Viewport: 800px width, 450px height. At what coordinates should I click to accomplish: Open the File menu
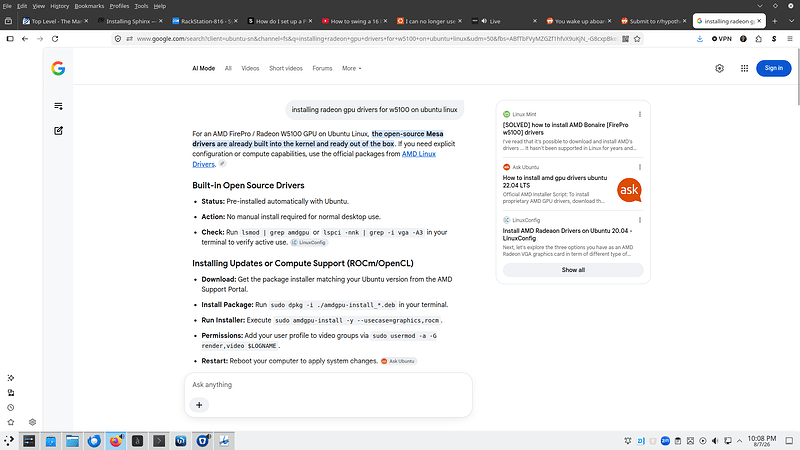tap(7, 6)
